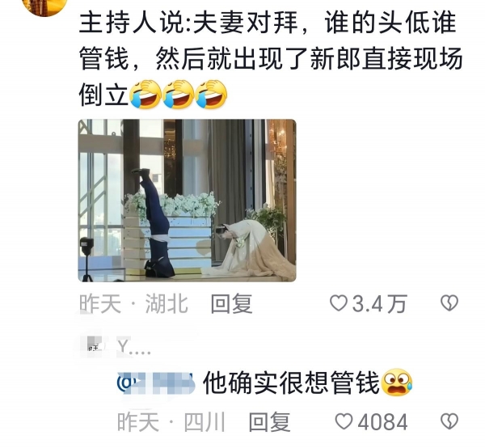Like the reply with 4084 likes

(344, 421)
